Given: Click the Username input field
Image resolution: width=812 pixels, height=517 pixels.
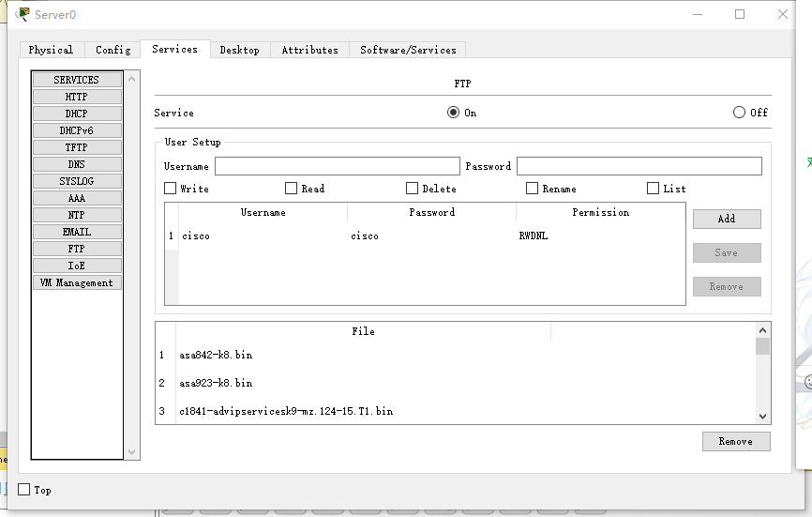Looking at the screenshot, I should click(337, 166).
